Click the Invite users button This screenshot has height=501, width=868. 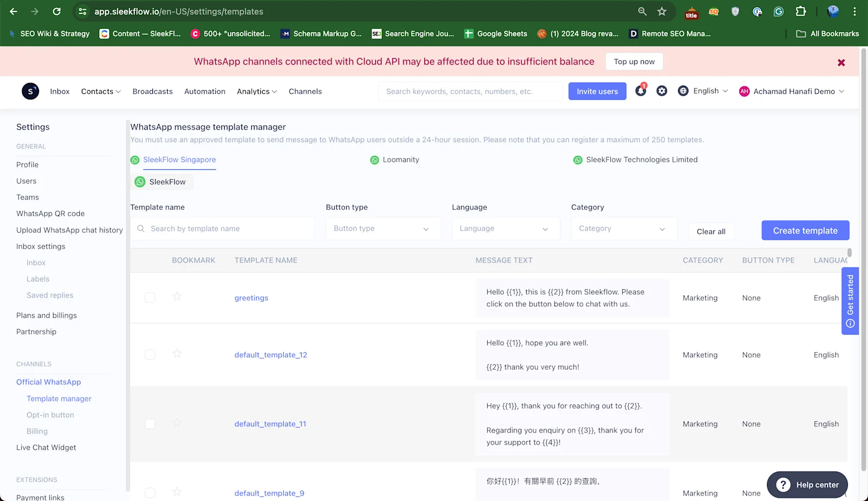point(597,91)
